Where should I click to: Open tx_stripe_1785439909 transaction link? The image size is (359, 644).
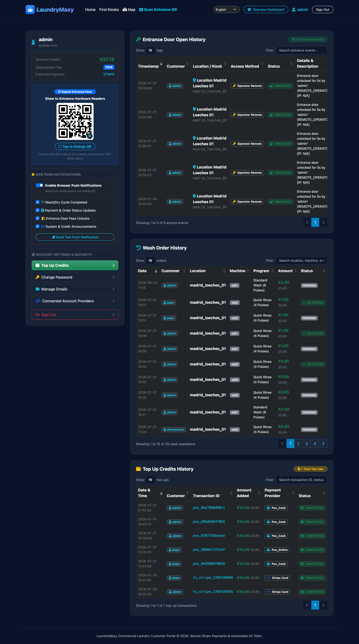213,578
